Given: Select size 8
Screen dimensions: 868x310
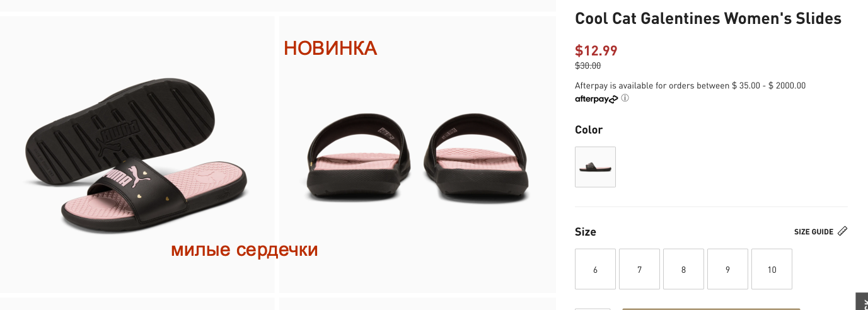Looking at the screenshot, I should (x=683, y=269).
